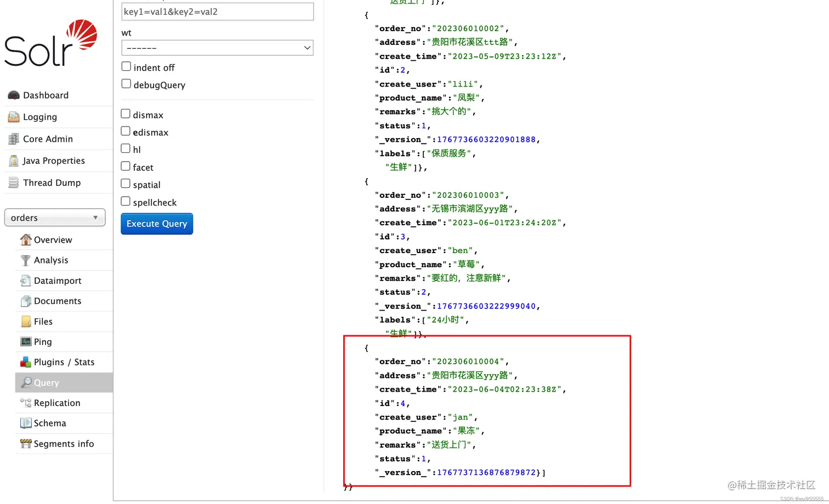Click the Files folder icon
Screen dimensions: 829x504
pos(26,322)
